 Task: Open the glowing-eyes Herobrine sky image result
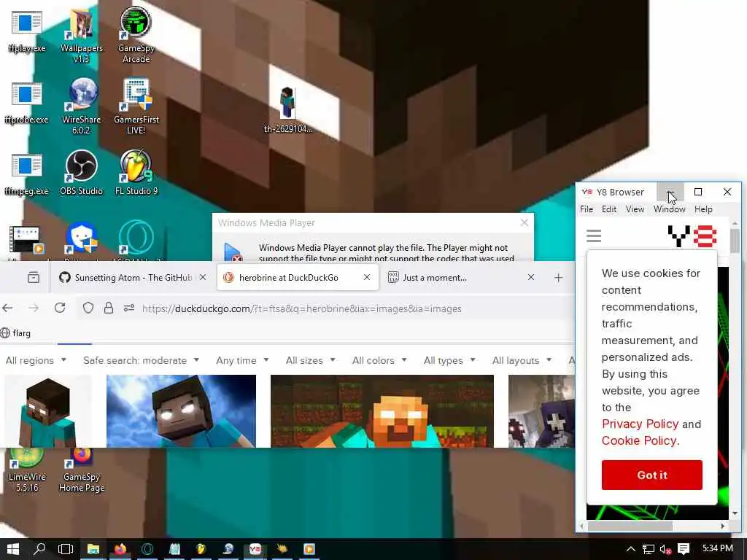(x=181, y=411)
